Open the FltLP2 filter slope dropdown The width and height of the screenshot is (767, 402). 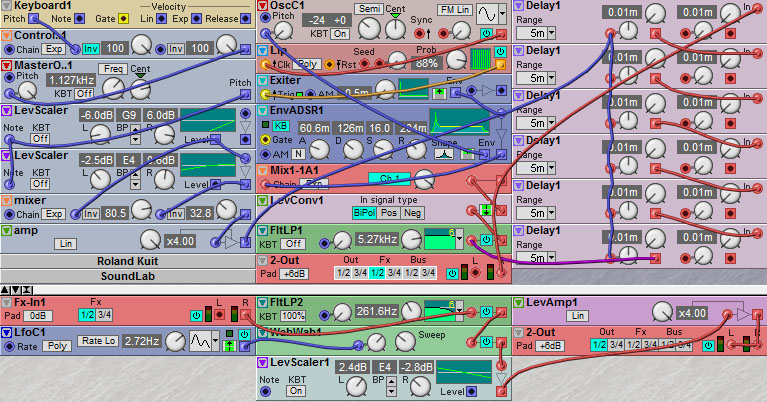(459, 311)
